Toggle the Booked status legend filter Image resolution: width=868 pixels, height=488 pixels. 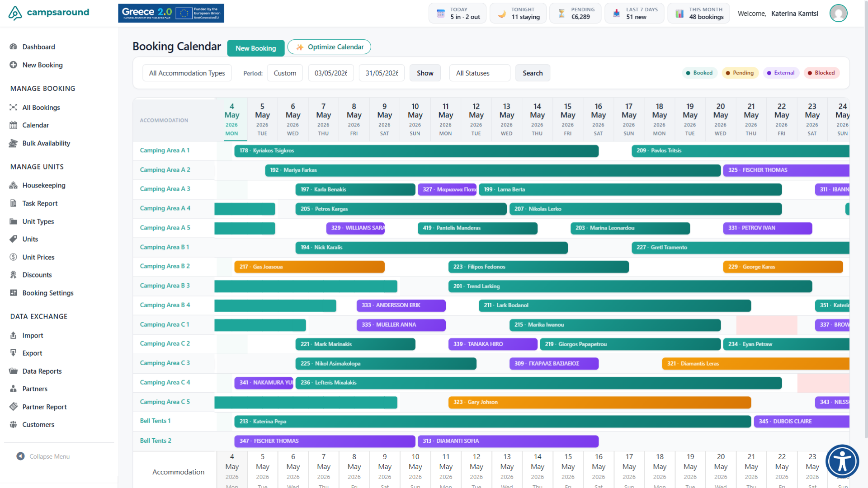point(699,73)
